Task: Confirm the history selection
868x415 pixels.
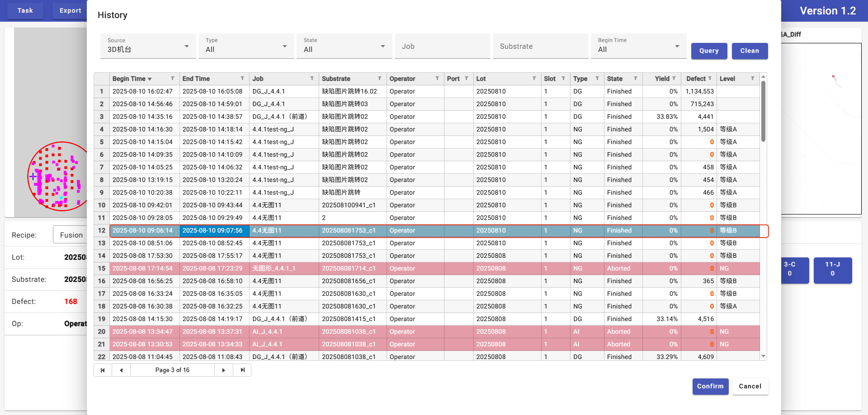Action: (710, 387)
